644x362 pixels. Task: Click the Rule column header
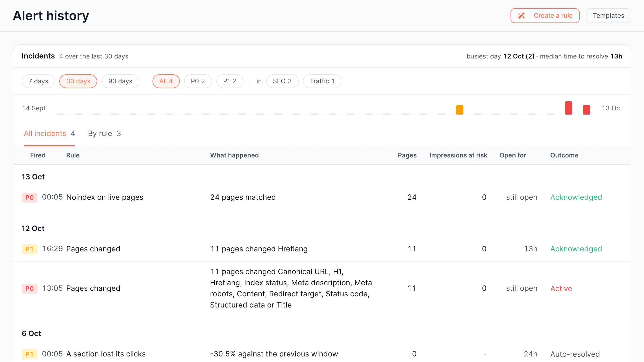[73, 155]
